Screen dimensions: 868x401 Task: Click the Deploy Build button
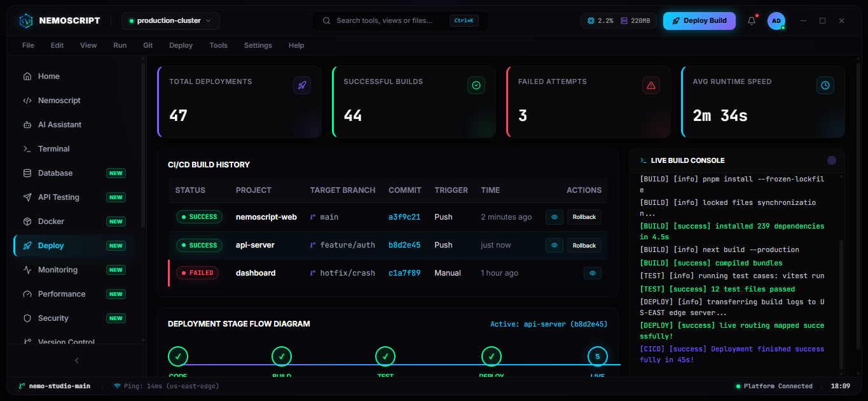[699, 21]
